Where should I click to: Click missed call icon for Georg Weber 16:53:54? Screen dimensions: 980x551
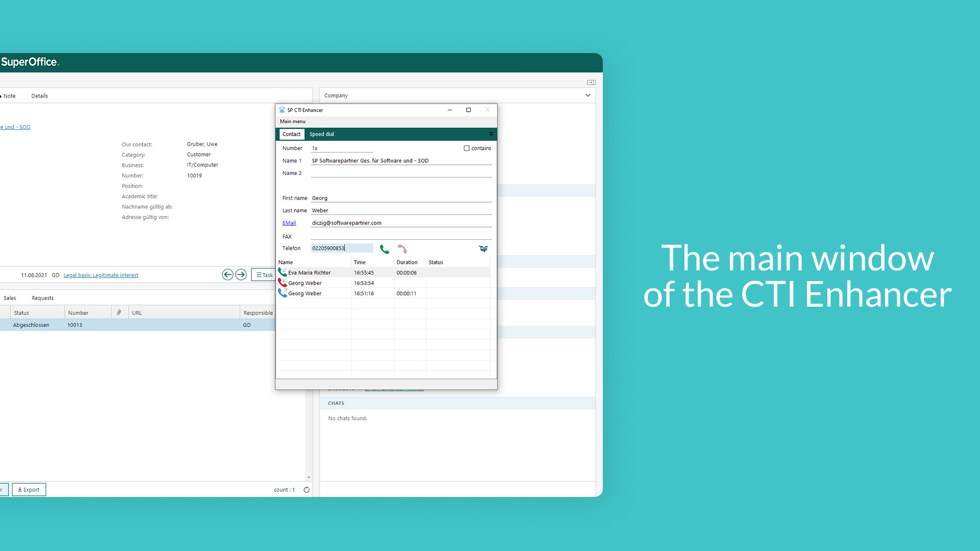pos(282,283)
